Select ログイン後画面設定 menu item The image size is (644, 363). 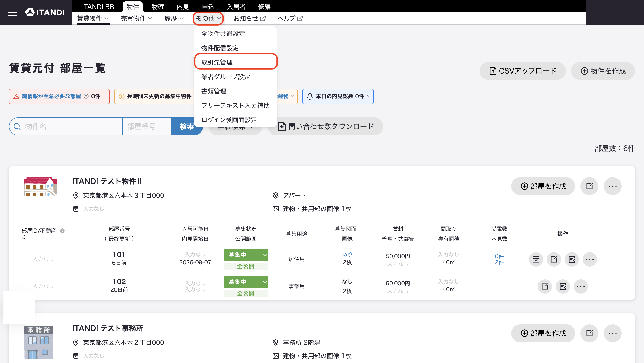(235, 120)
